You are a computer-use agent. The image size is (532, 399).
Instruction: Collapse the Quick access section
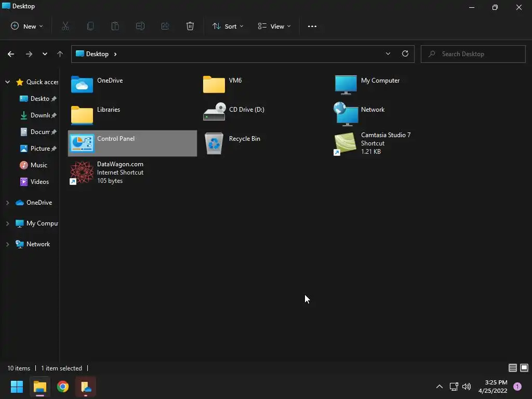[7, 82]
